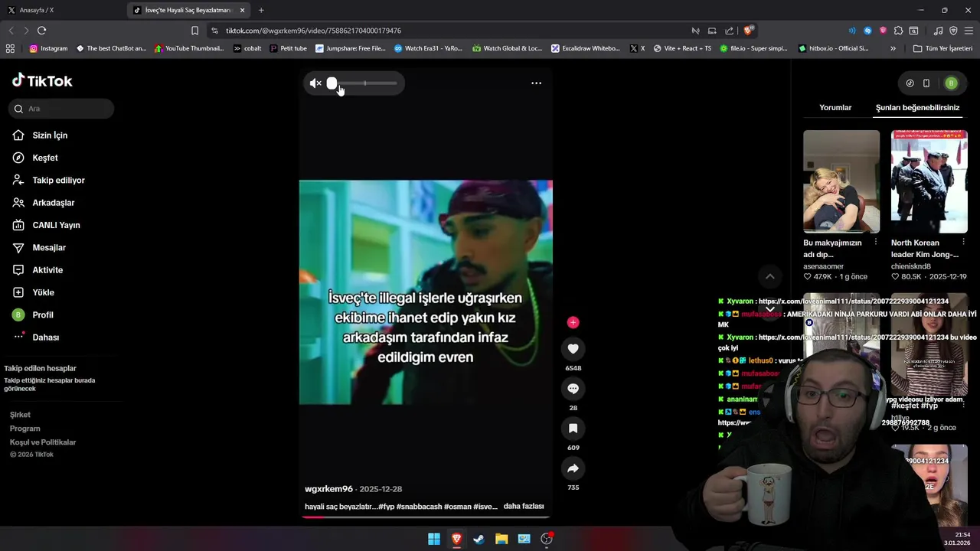Open green B profile avatar top right
The width and height of the screenshot is (980, 551).
pos(951,83)
